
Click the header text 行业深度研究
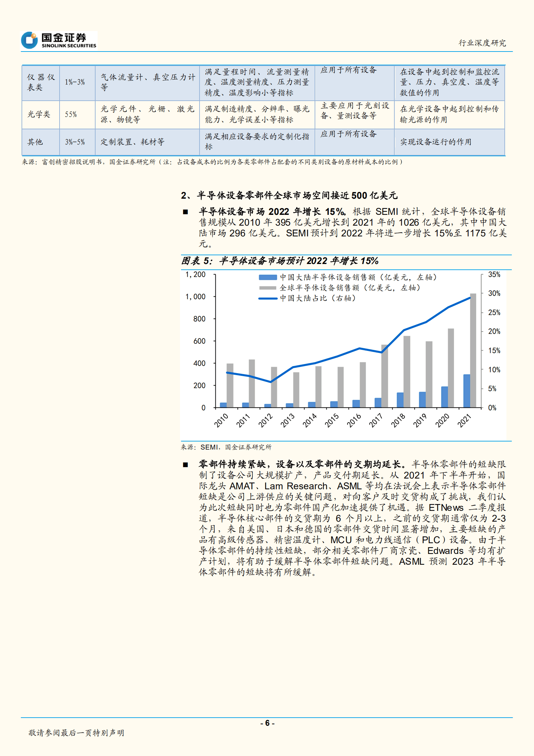[x=482, y=43]
